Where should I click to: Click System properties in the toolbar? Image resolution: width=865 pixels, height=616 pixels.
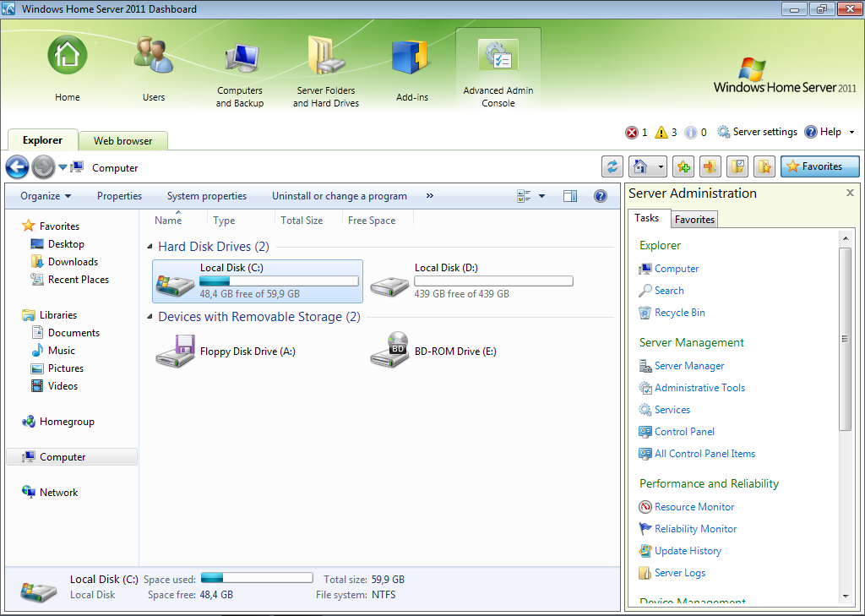pos(207,196)
